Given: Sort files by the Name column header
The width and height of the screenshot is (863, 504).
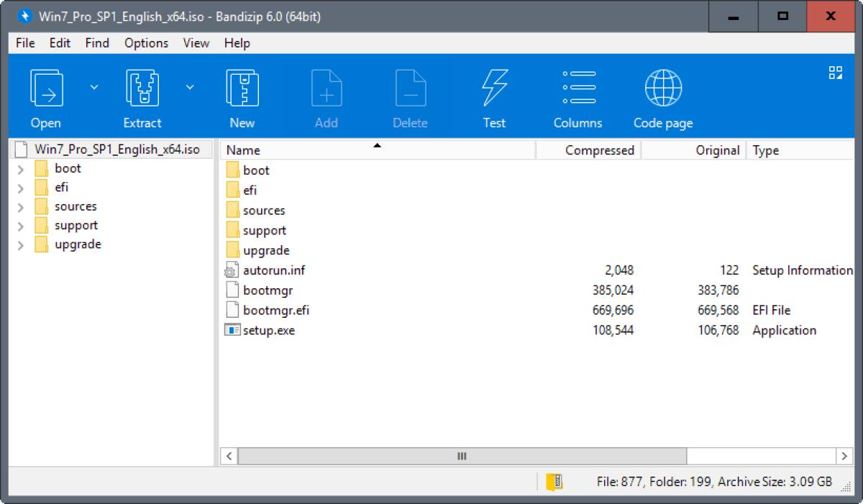Looking at the screenshot, I should coord(242,150).
